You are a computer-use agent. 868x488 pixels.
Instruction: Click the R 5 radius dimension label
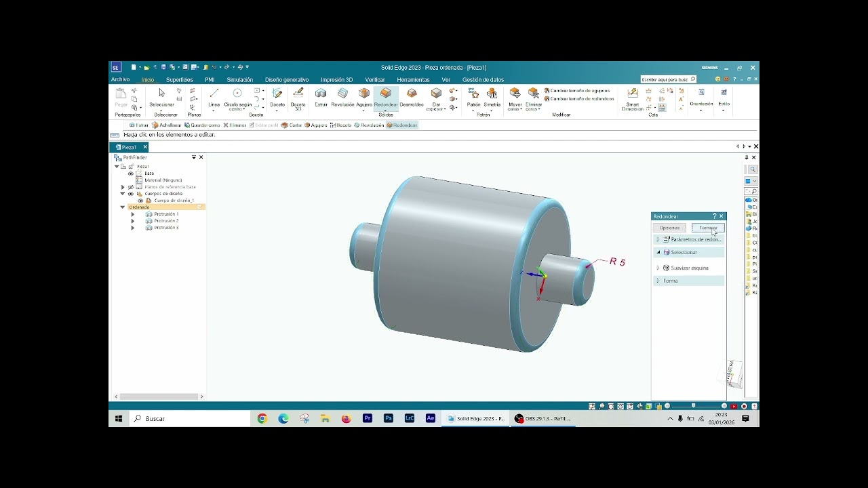click(x=617, y=262)
